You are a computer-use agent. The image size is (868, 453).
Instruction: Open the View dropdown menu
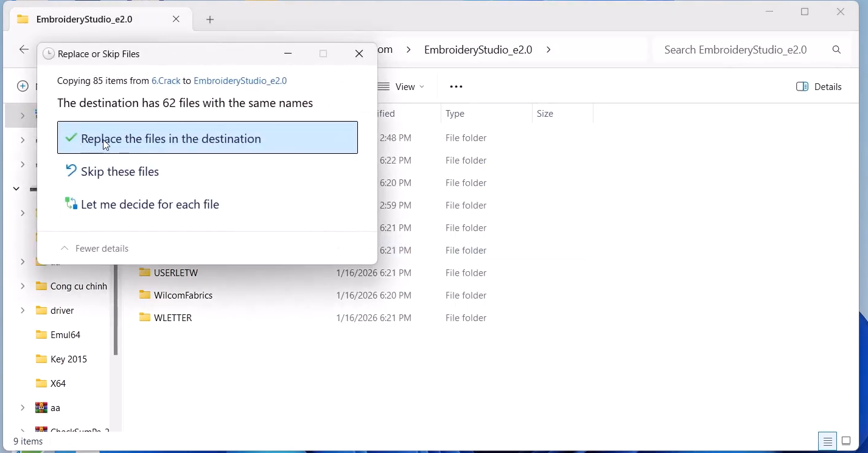coord(402,87)
